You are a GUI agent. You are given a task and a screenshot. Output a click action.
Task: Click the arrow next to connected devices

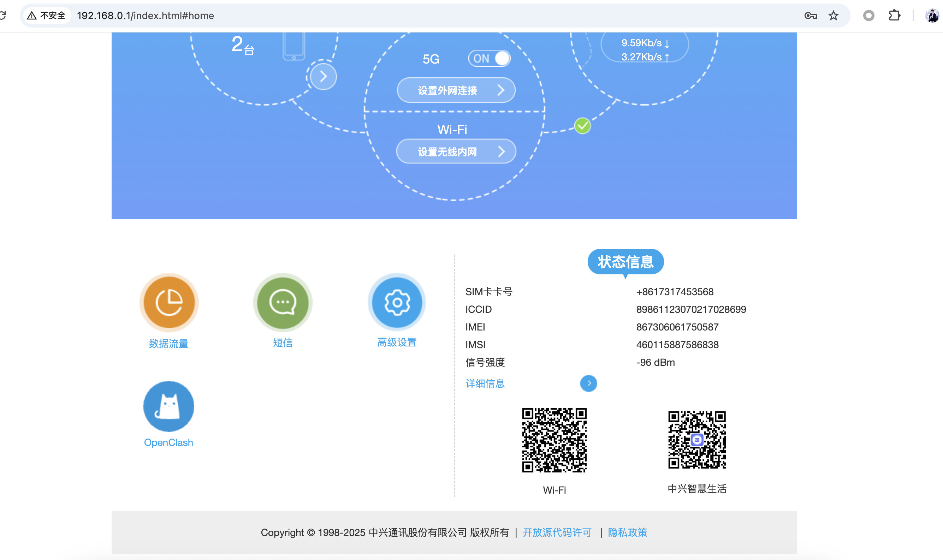click(323, 77)
